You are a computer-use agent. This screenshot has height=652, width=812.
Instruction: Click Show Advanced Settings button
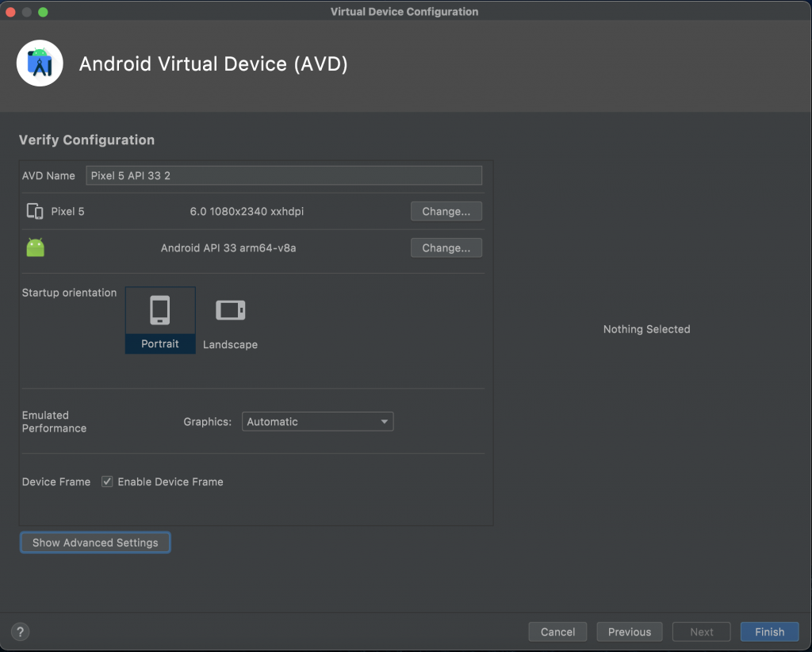(95, 543)
